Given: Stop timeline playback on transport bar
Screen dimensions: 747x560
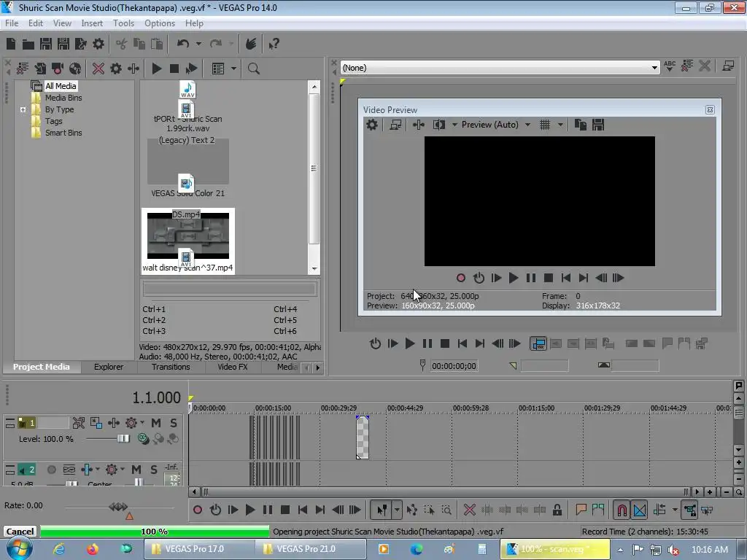Looking at the screenshot, I should coord(285,510).
